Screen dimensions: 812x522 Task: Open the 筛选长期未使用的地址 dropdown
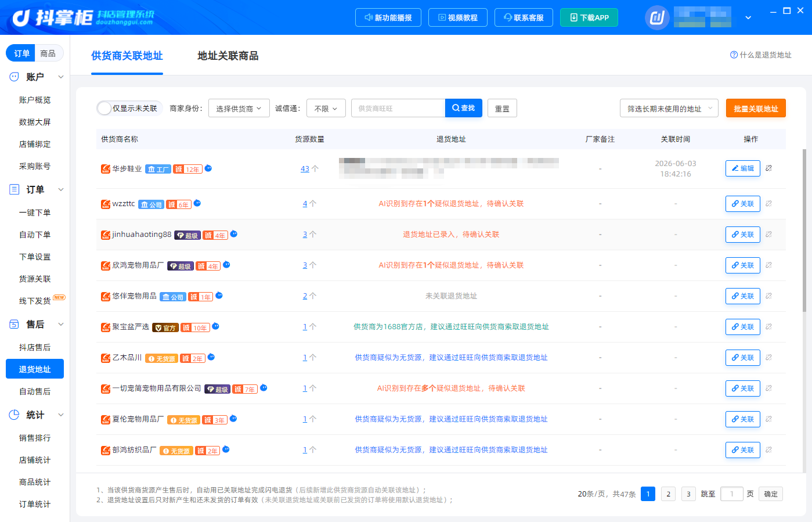tap(669, 109)
